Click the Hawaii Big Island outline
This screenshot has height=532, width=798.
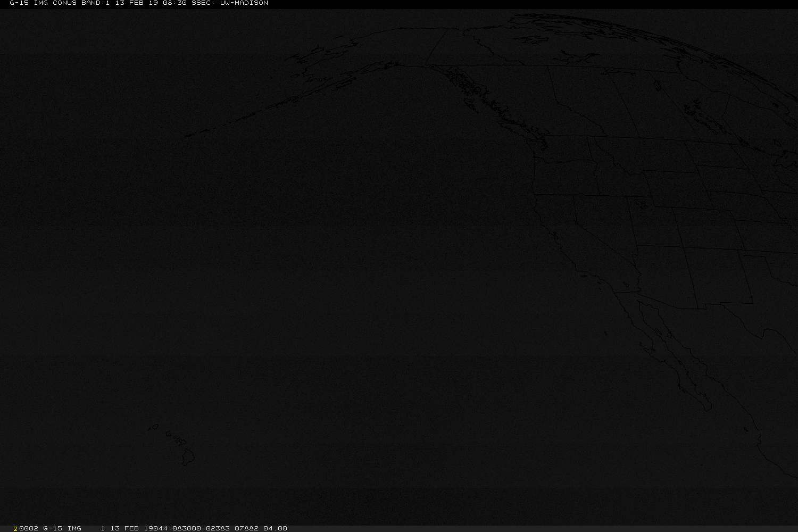(x=188, y=457)
